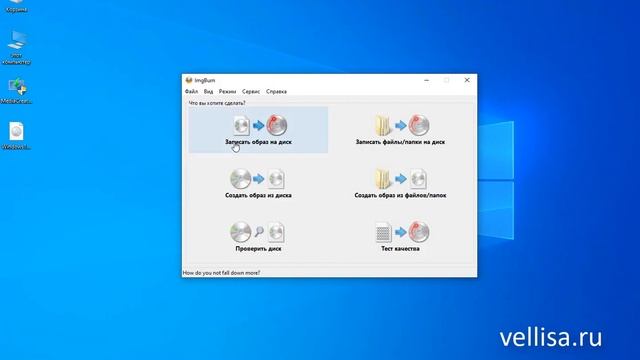Open 'Создать образ из диска' mode icon
Viewport: 640px width, 360px height.
point(258,179)
